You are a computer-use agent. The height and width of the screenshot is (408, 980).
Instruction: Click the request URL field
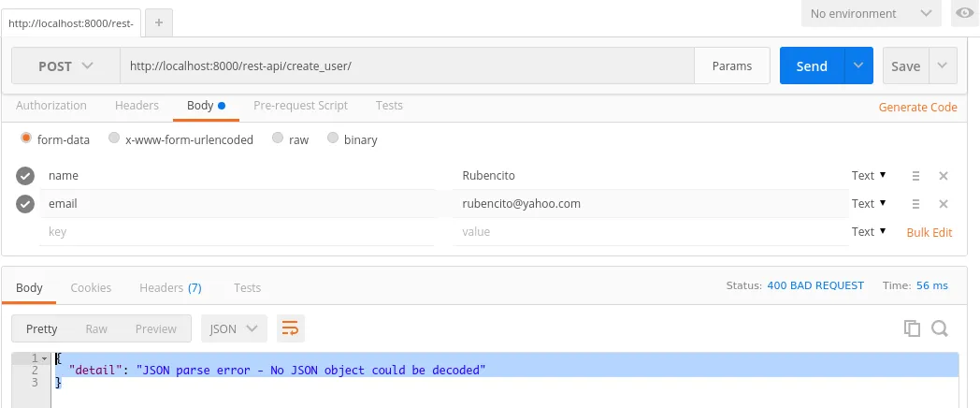point(407,66)
